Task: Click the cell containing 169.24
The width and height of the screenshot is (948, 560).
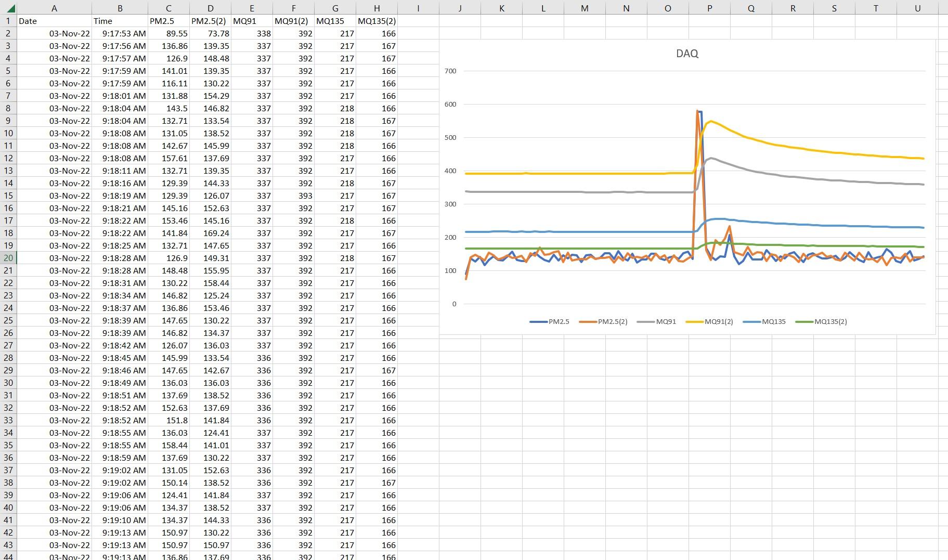Action: 210,233
